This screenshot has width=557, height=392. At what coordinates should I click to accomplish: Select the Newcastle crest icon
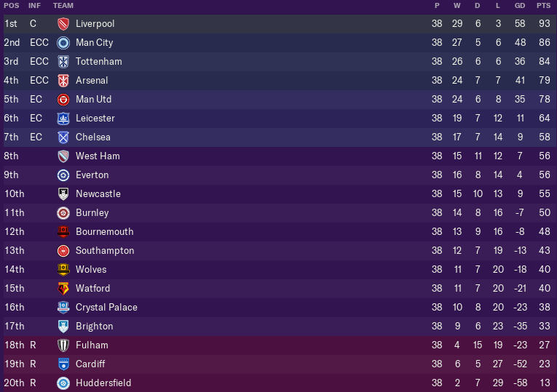point(63,194)
